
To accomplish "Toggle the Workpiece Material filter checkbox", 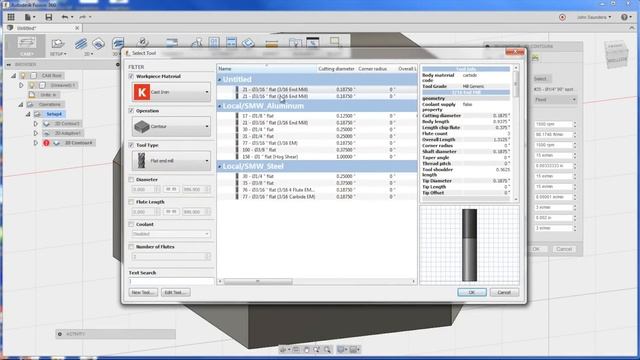I will tap(131, 76).
